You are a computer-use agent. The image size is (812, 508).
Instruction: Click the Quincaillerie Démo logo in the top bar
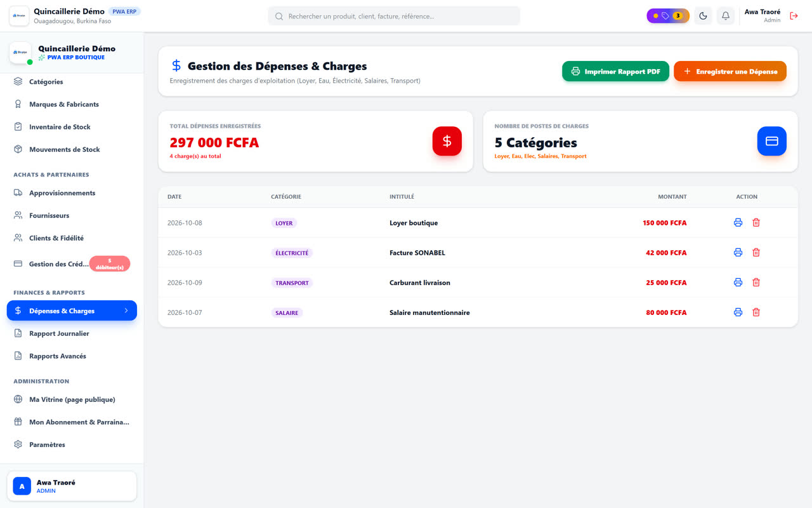19,16
